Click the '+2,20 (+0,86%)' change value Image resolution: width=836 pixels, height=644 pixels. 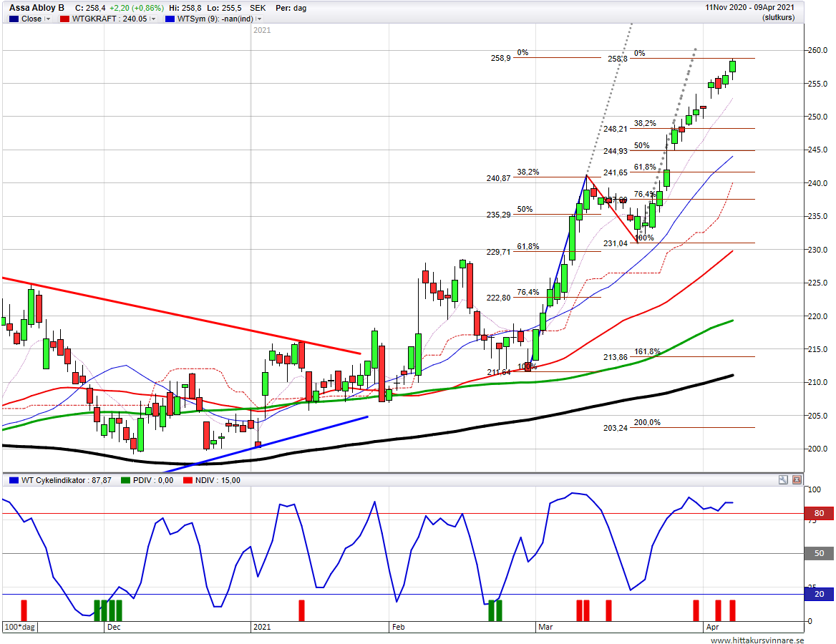pyautogui.click(x=137, y=8)
